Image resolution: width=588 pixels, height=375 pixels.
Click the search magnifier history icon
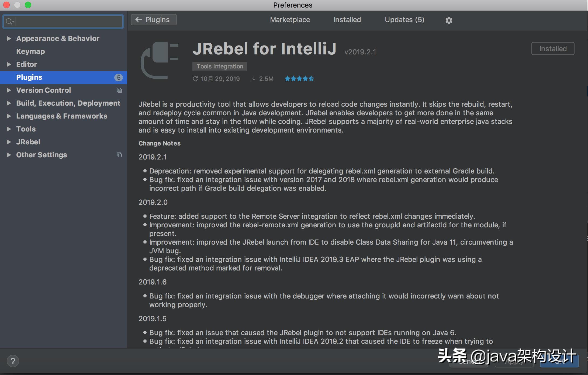point(10,21)
